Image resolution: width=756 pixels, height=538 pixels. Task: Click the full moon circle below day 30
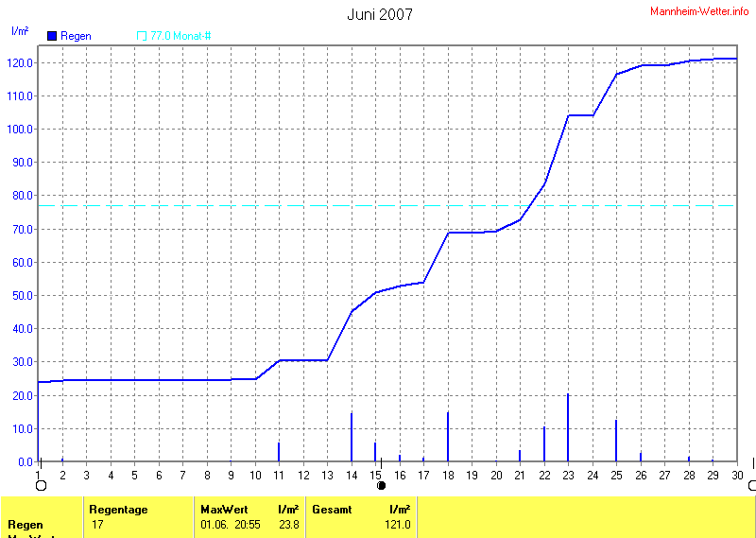coord(751,486)
